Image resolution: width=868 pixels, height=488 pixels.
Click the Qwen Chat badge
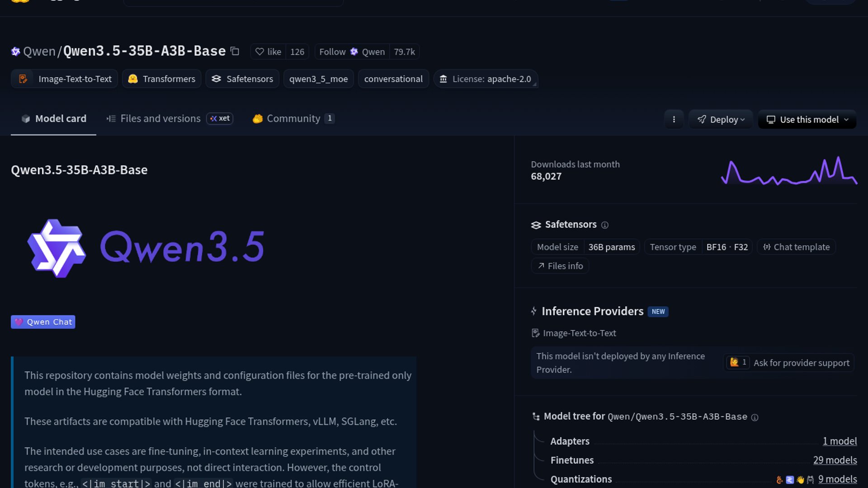(x=43, y=322)
